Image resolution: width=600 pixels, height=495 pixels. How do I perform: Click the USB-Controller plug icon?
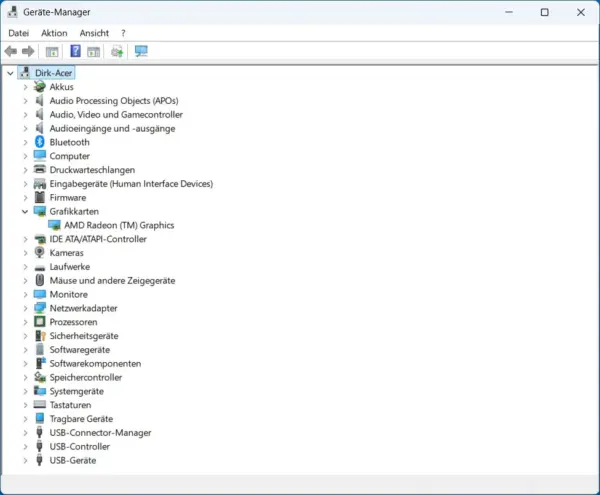click(39, 446)
